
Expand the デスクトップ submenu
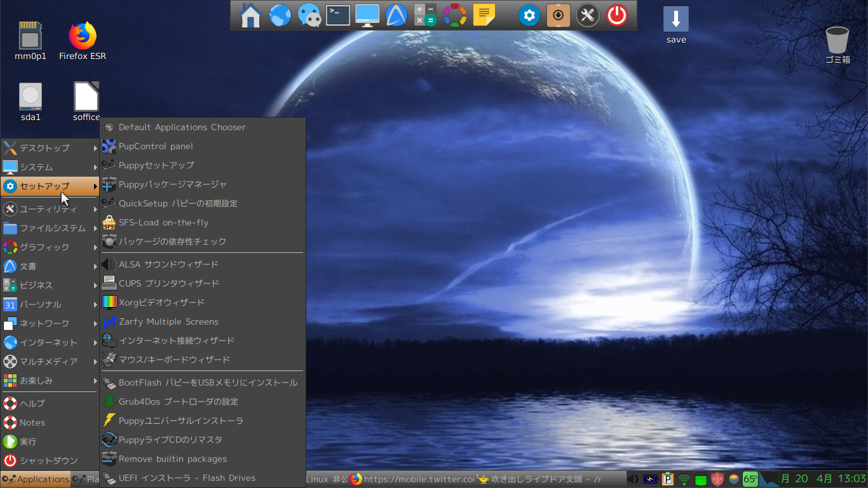tap(50, 148)
